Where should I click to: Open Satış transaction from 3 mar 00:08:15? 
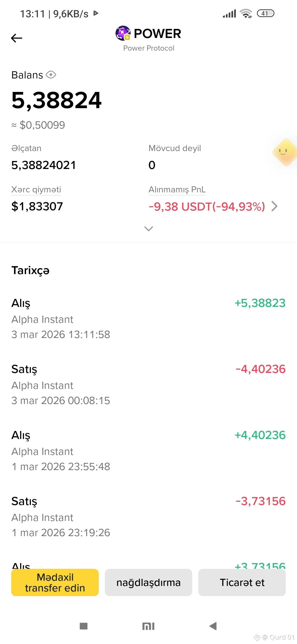[x=148, y=385]
